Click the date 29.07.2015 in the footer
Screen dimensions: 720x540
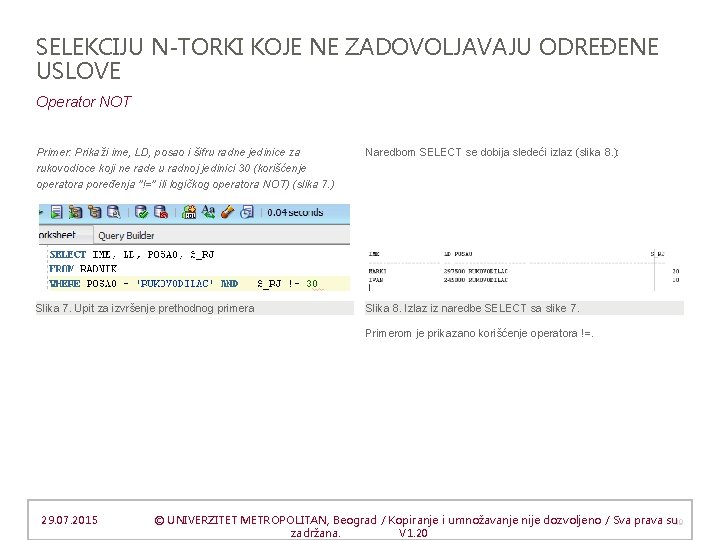69,520
